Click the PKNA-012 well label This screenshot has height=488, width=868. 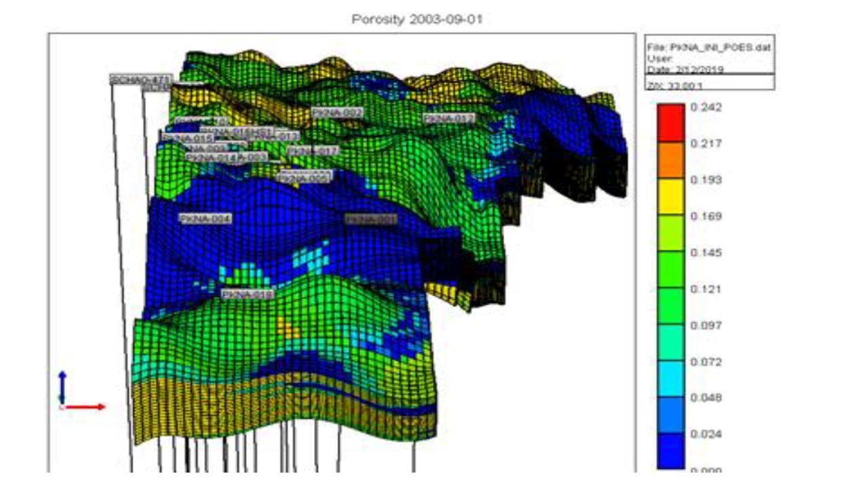tap(449, 118)
